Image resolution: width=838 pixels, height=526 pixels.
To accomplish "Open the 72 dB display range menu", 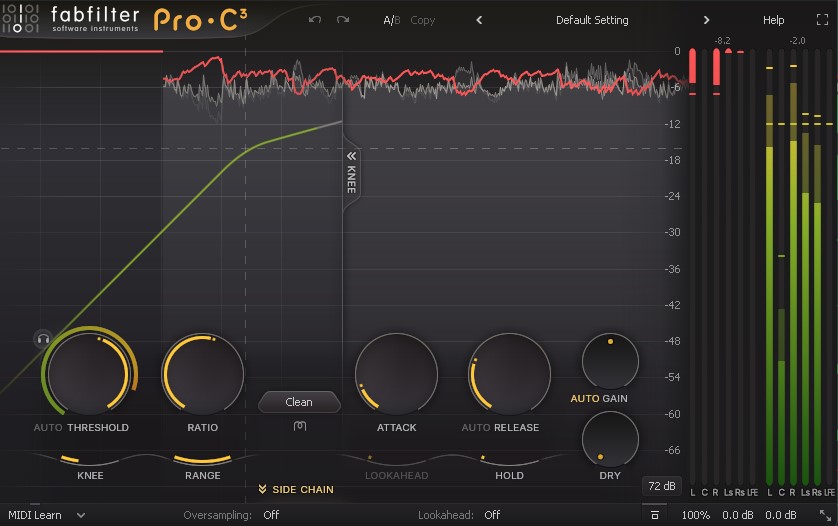I will [662, 486].
